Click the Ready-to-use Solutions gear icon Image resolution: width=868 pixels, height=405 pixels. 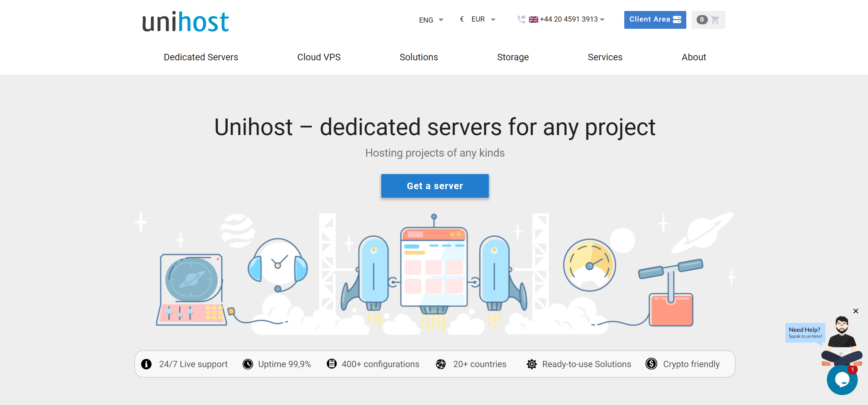(x=532, y=364)
